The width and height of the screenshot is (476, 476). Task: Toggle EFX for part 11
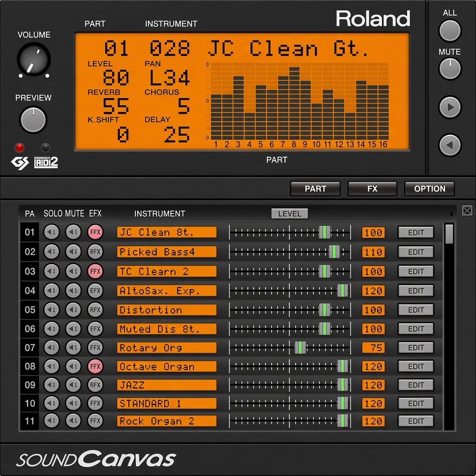coord(95,421)
